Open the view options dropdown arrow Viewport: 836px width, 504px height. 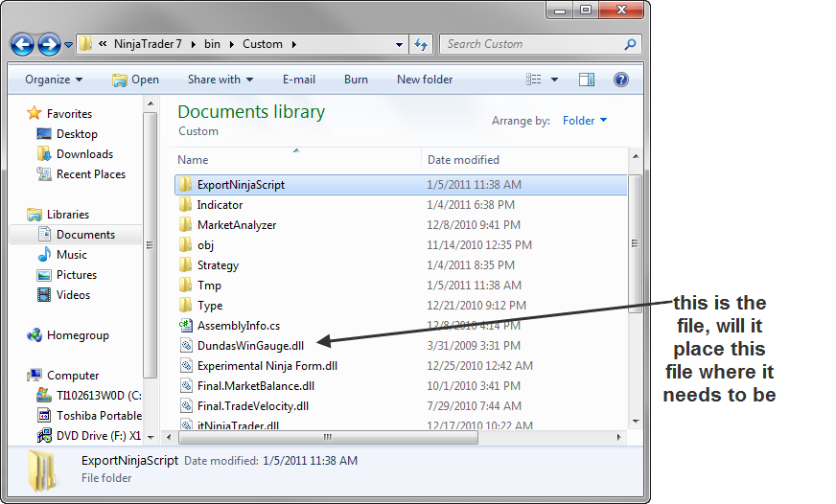pos(554,80)
